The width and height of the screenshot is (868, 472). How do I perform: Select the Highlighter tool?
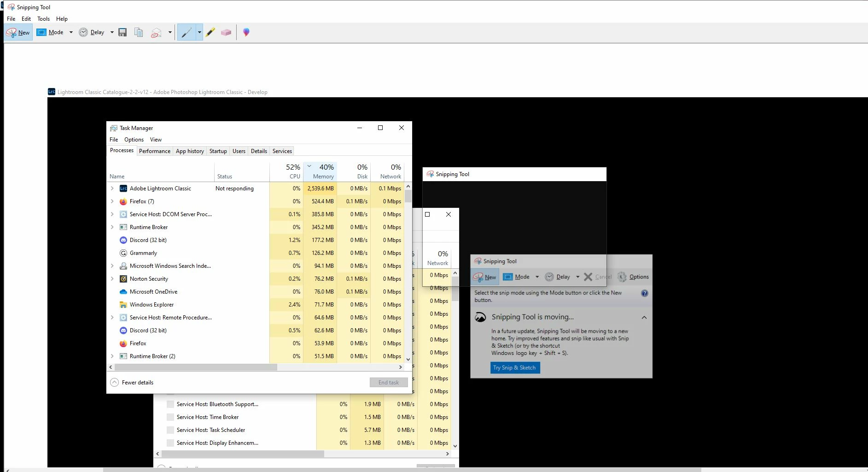pos(210,32)
